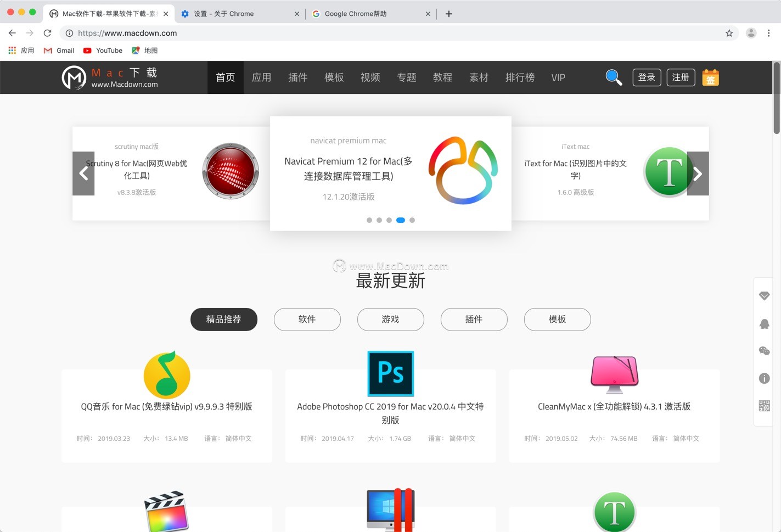Open the 排行榜 menu item
Screen dimensions: 781x532
coord(519,77)
